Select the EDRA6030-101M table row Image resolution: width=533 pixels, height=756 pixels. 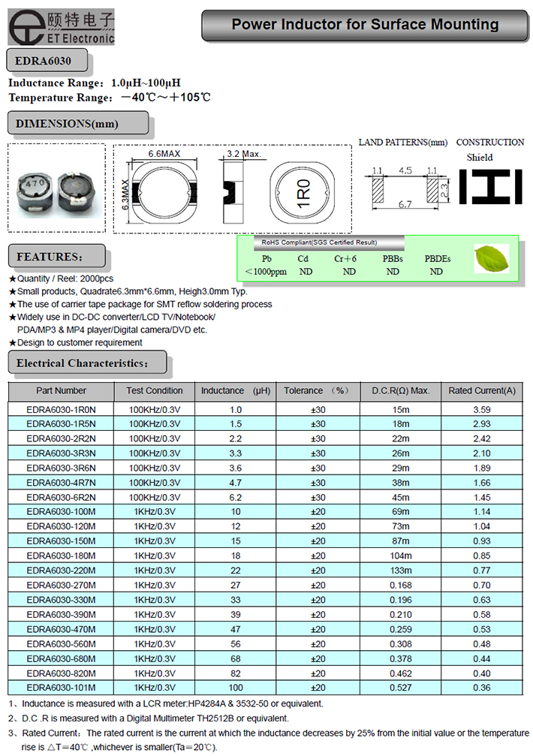[x=266, y=688]
